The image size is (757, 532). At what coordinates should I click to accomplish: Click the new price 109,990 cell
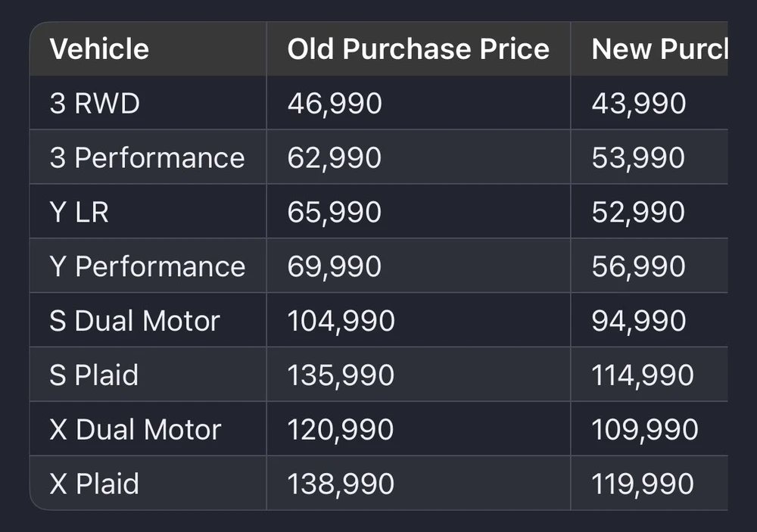point(644,430)
